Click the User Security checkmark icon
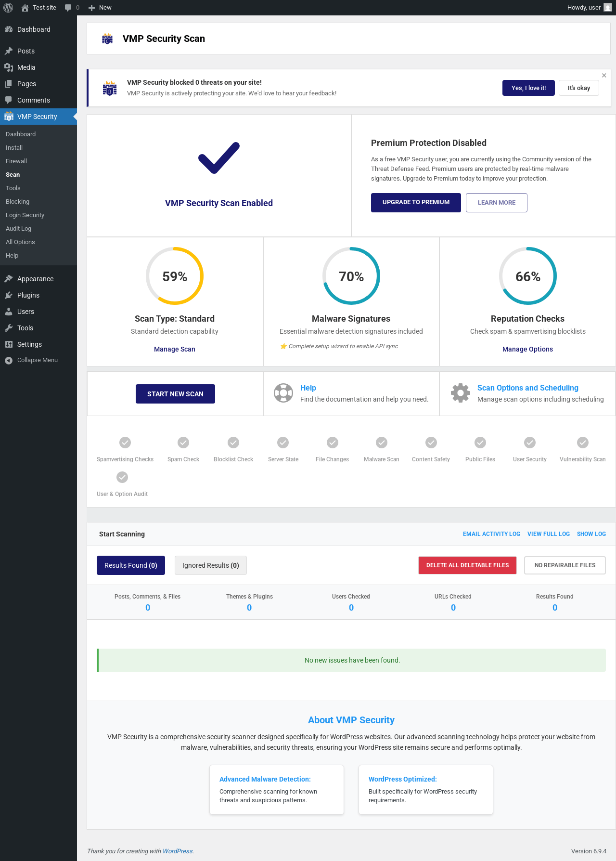Viewport: 616px width, 861px height. (x=530, y=443)
